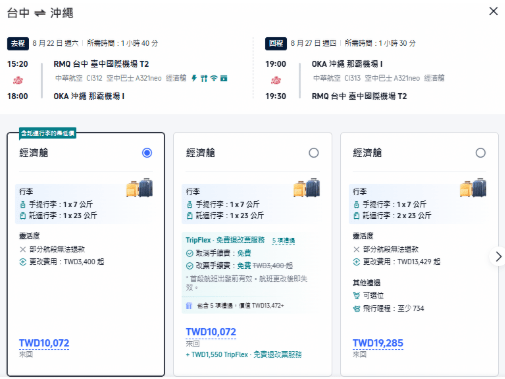Click the Wi-Fi amenity icon on CI312

click(x=214, y=78)
